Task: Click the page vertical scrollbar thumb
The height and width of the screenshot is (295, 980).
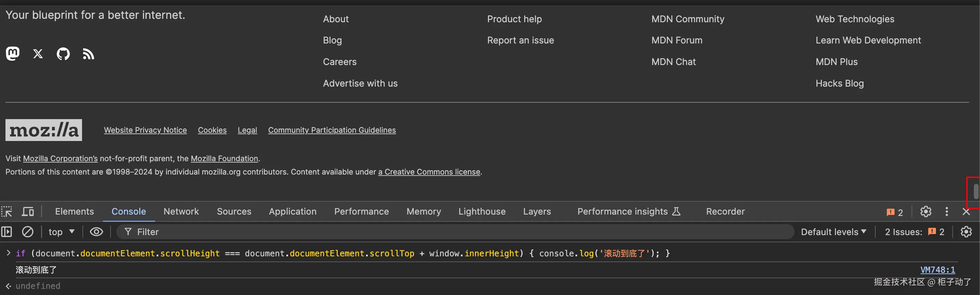Action: (x=976, y=191)
